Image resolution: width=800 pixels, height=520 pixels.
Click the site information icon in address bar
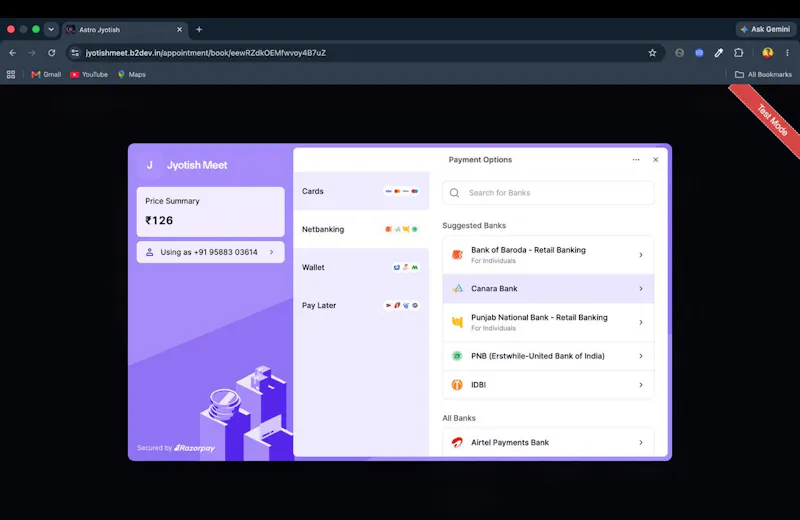click(x=75, y=53)
